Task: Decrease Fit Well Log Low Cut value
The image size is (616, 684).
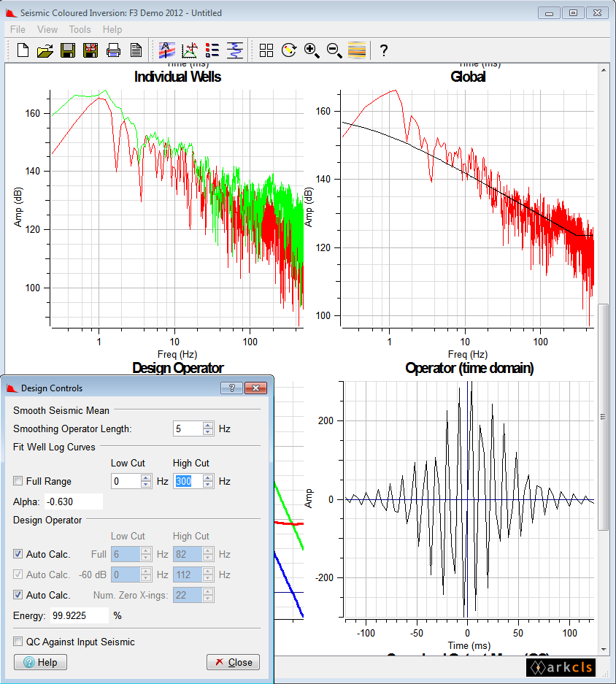Action: point(146,484)
